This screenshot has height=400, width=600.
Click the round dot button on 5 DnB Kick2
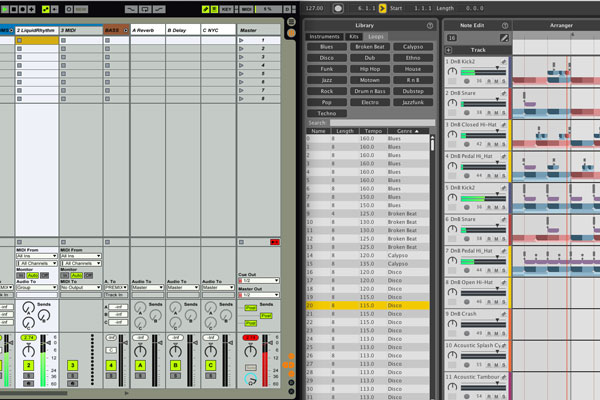pyautogui.click(x=466, y=207)
